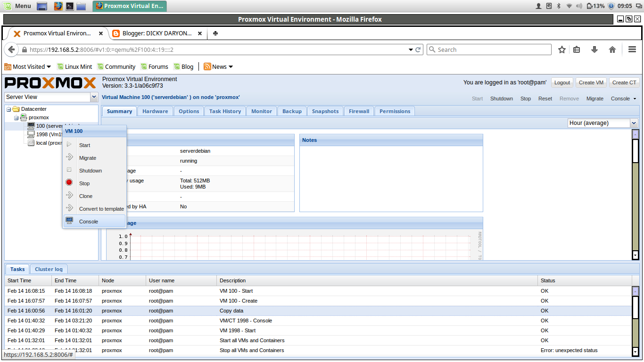Open the Backup tab
Viewport: 644px width, 362px height.
tap(292, 111)
